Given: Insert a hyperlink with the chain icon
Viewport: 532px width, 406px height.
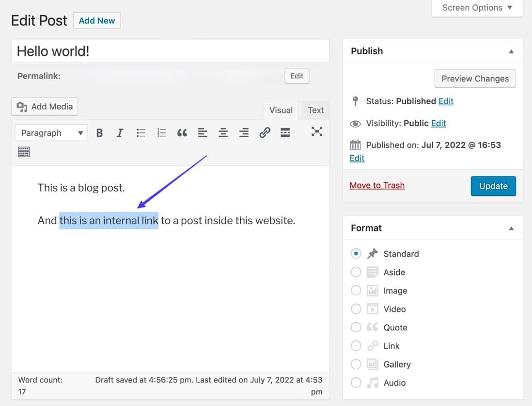Looking at the screenshot, I should pos(265,132).
